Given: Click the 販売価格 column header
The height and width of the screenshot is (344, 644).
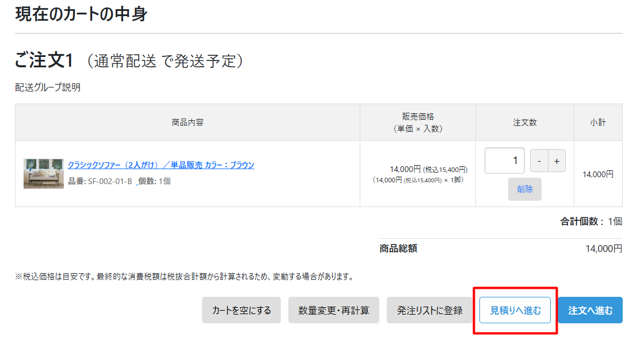Looking at the screenshot, I should [x=418, y=123].
